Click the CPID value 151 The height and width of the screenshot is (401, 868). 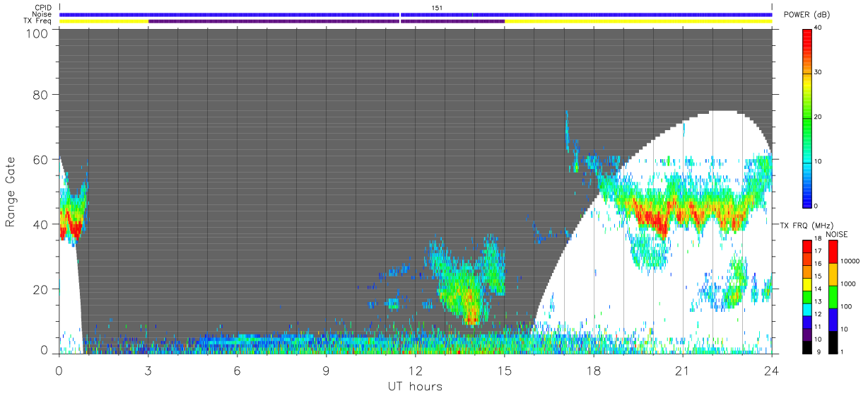(438, 7)
